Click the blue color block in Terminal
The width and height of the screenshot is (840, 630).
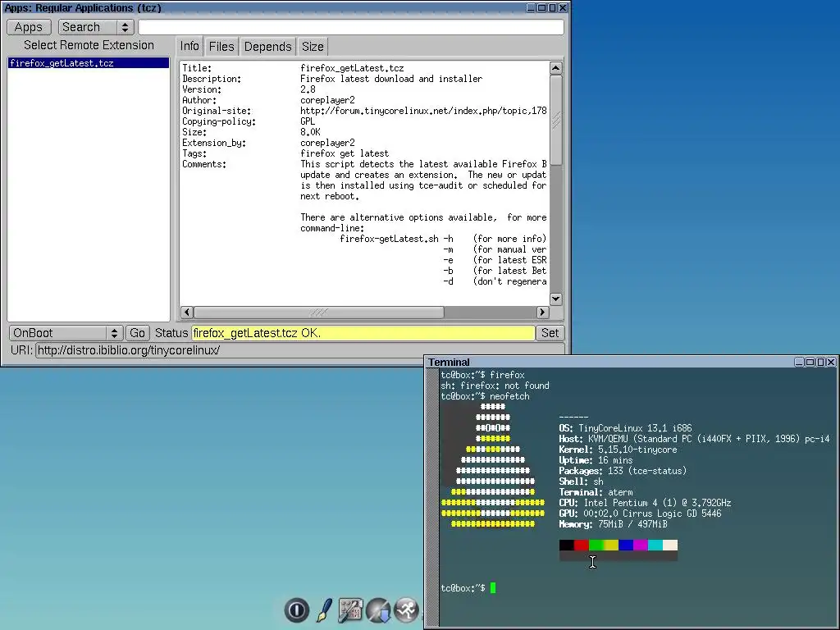[x=626, y=546]
